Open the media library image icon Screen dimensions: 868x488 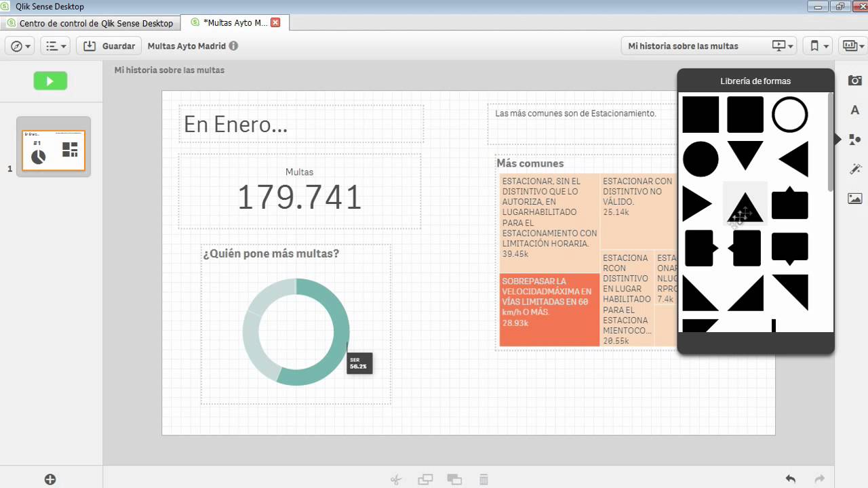(855, 199)
